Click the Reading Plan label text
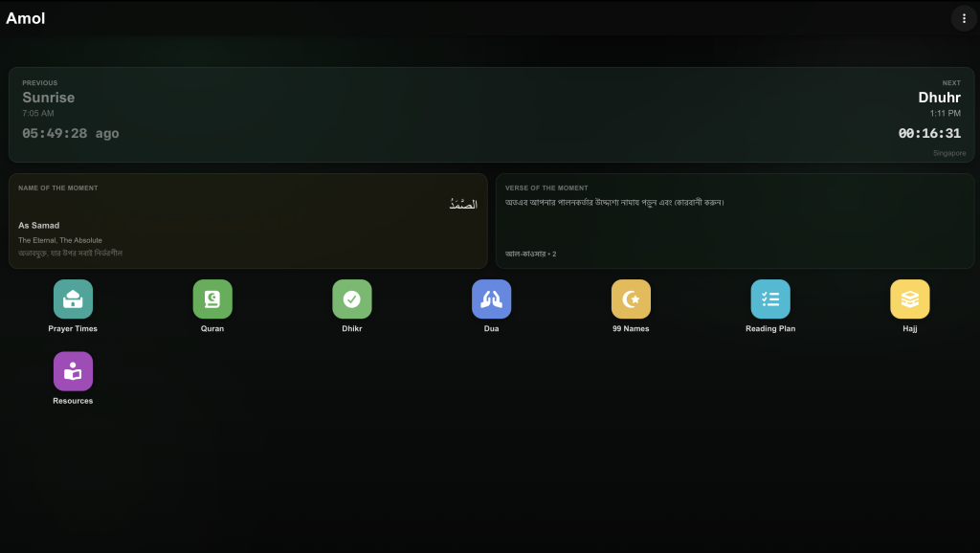This screenshot has width=980, height=553. [770, 329]
